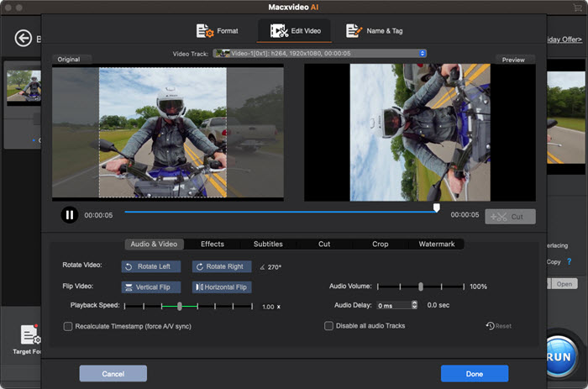This screenshot has height=389, width=588.
Task: Open the Crop tab
Action: coord(381,244)
